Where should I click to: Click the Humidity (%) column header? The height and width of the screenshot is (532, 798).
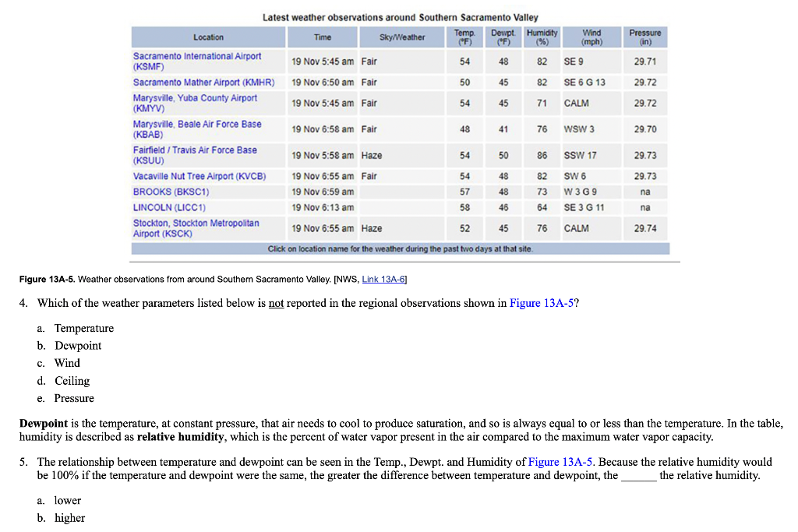tap(542, 37)
